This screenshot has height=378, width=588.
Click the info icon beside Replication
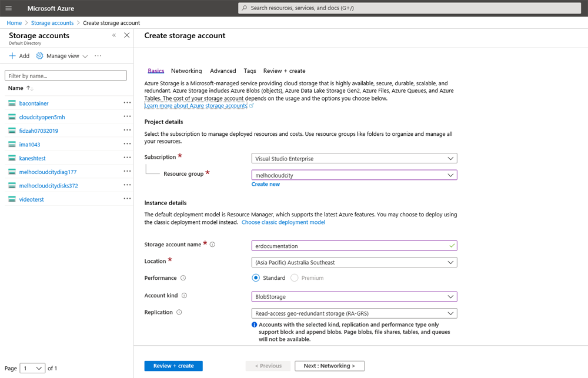pyautogui.click(x=179, y=313)
